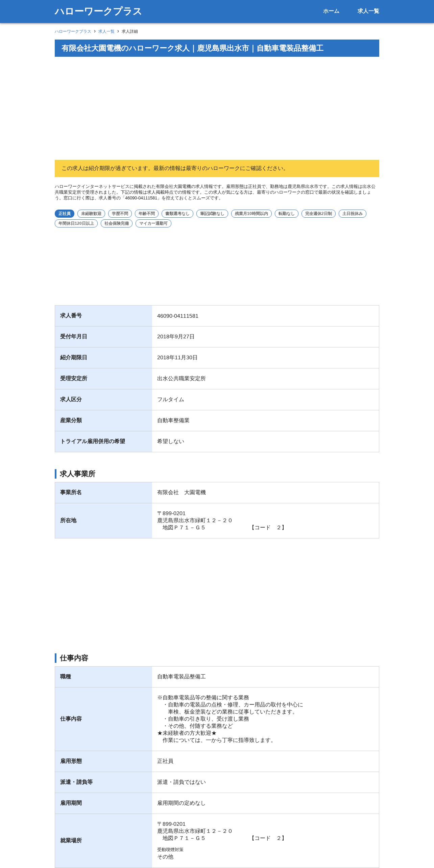
Task: Click the 受理安定所 row label
Action: click(74, 379)
